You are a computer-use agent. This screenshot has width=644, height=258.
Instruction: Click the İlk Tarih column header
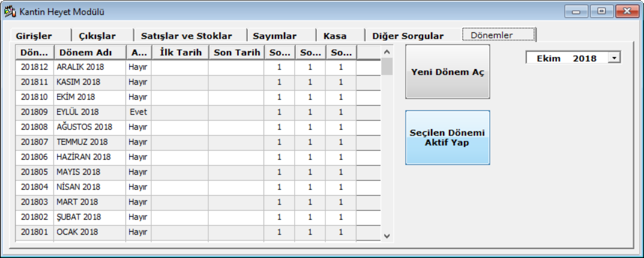coord(179,52)
